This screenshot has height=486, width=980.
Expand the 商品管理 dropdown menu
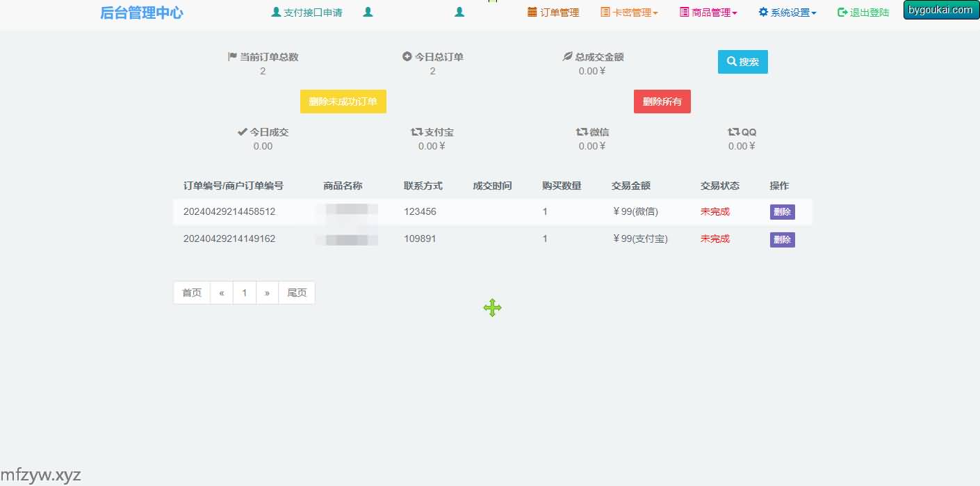(x=708, y=13)
